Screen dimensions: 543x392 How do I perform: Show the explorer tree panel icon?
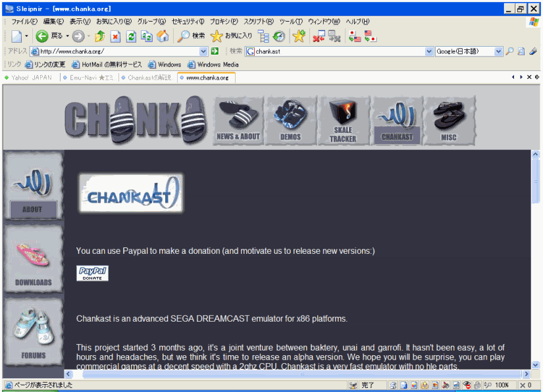(x=263, y=36)
